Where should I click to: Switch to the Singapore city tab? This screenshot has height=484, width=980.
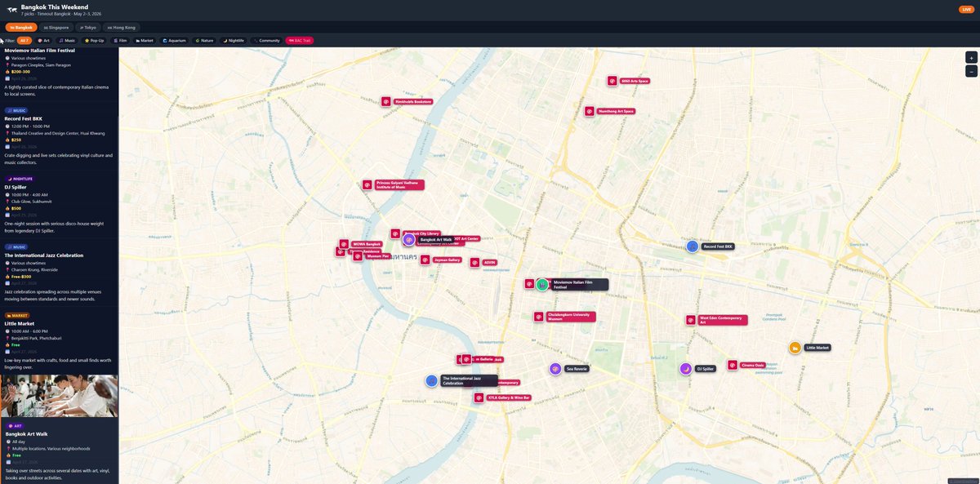click(x=56, y=27)
